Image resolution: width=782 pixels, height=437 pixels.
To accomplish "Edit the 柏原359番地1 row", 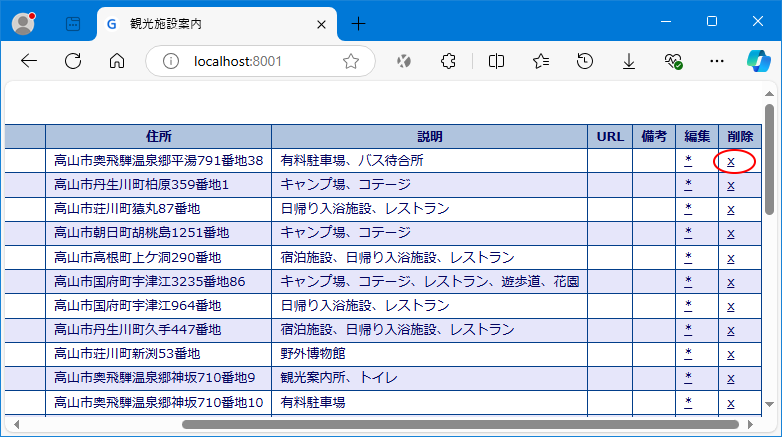I will [688, 185].
